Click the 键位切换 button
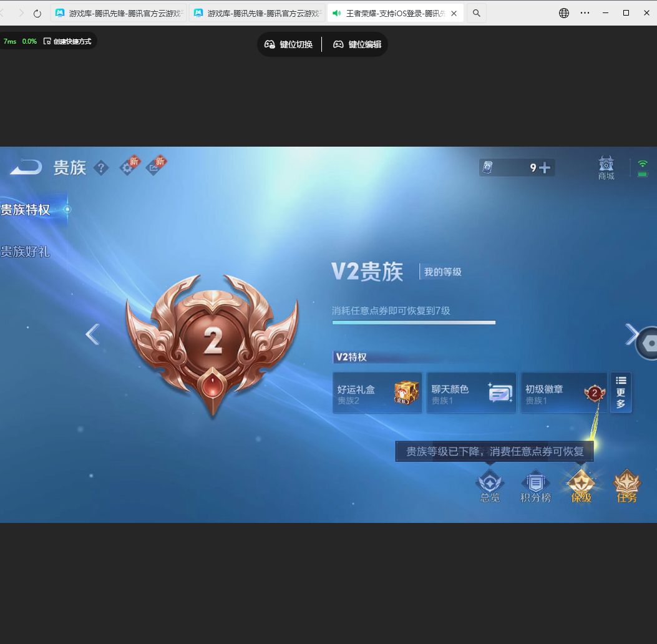The image size is (657, 644). [289, 44]
